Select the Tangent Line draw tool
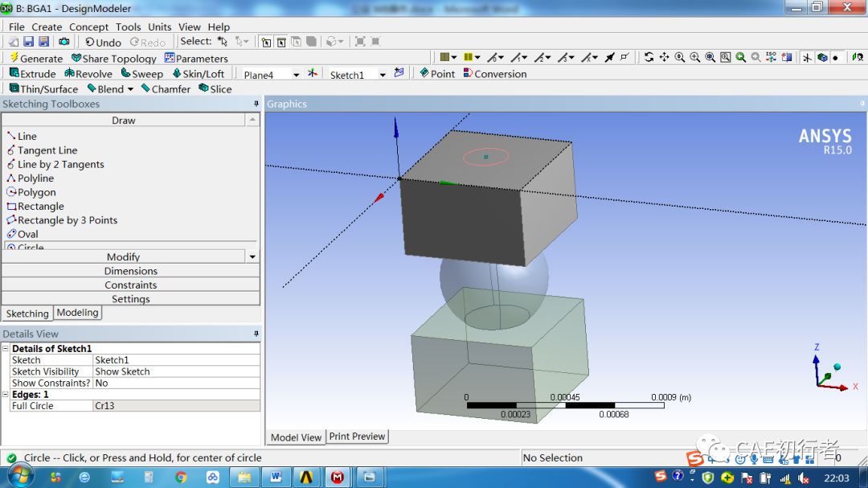The height and width of the screenshot is (488, 868). (x=42, y=150)
